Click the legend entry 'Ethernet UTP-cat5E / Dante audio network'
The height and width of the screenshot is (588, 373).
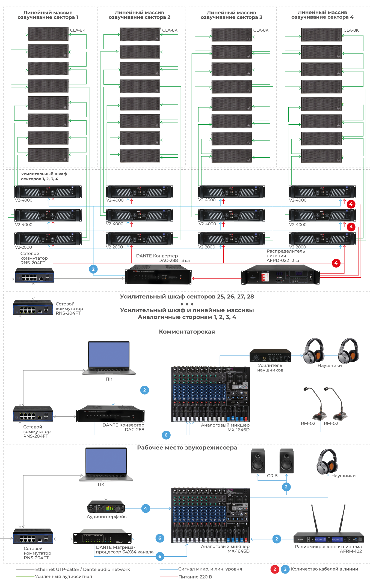point(82,569)
